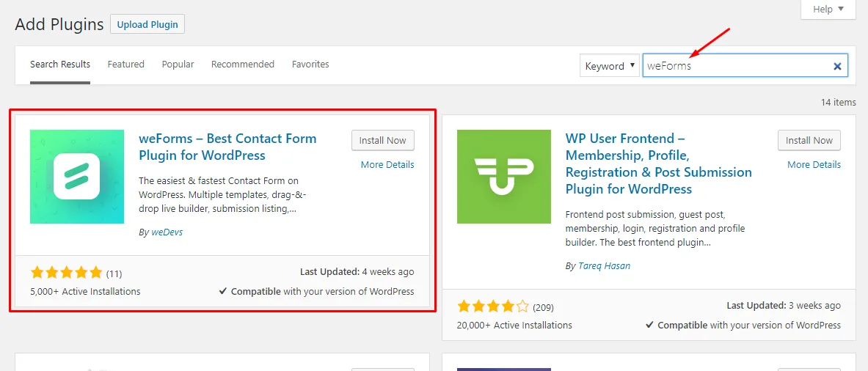The width and height of the screenshot is (868, 371).
Task: View More Details for weForms
Action: coord(387,165)
